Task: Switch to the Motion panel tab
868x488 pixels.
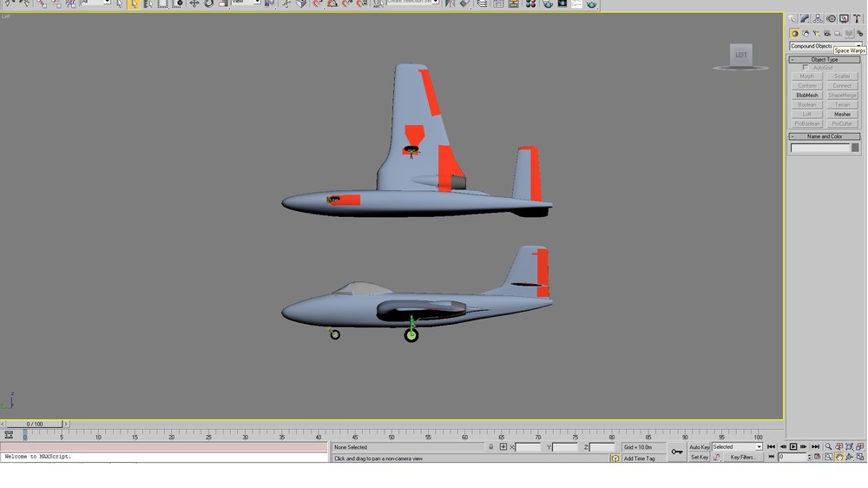Action: tap(831, 19)
